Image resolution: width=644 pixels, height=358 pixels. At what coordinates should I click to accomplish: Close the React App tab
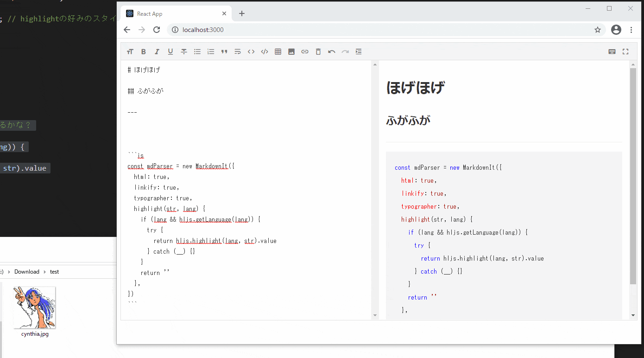tap(224, 13)
